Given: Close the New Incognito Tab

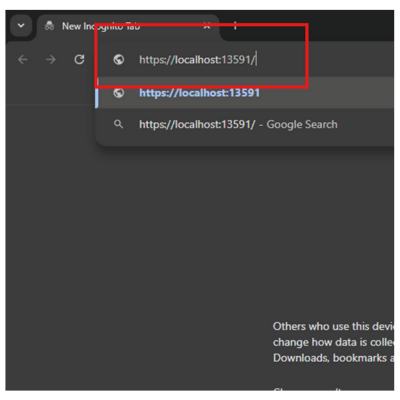Looking at the screenshot, I should [207, 26].
